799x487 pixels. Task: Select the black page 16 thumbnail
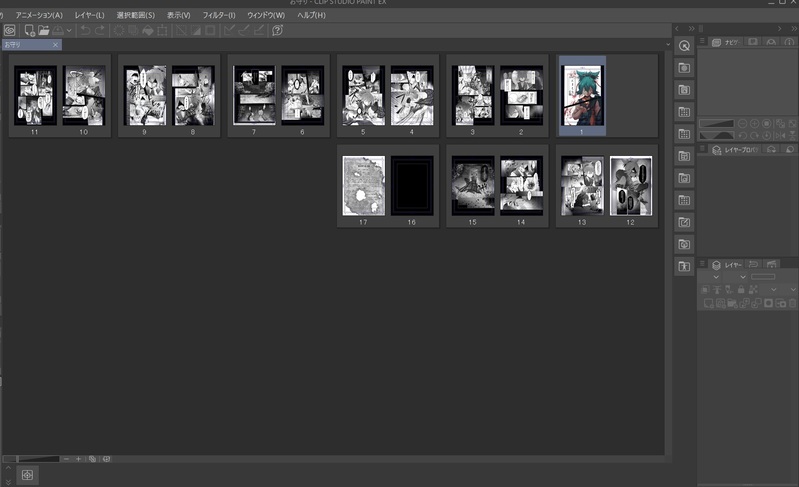tap(412, 185)
